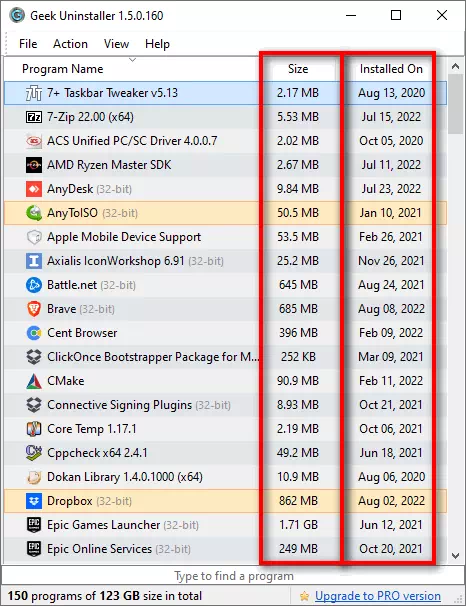Viewport: 466px width, 606px height.
Task: Click the scrollbar down arrow
Action: click(456, 556)
